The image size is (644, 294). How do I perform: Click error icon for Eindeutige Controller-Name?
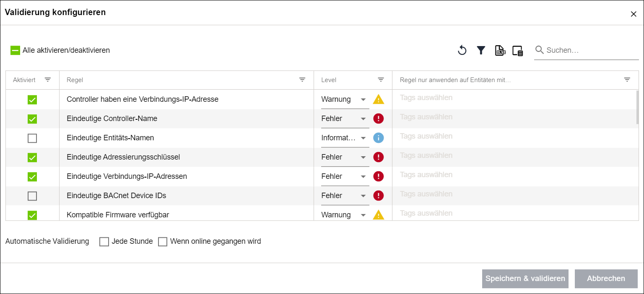(379, 119)
